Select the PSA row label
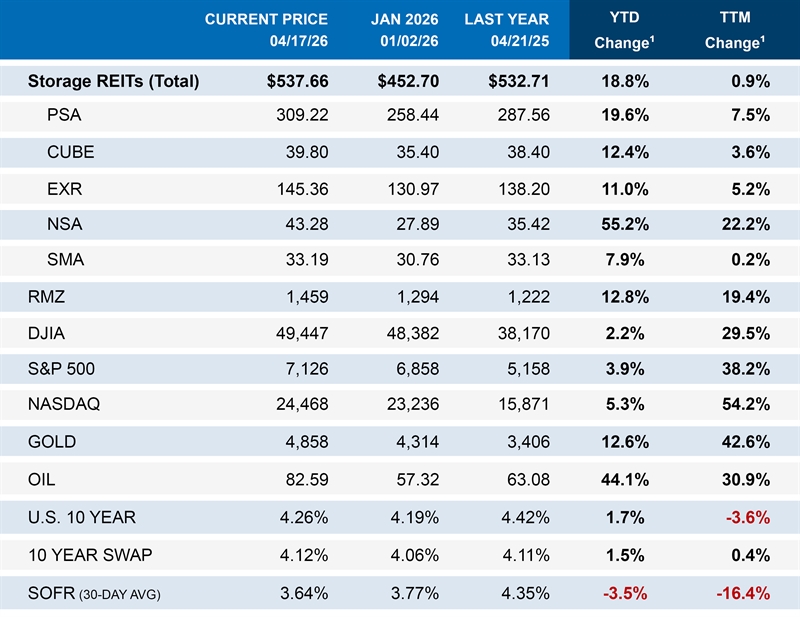 tap(64, 116)
